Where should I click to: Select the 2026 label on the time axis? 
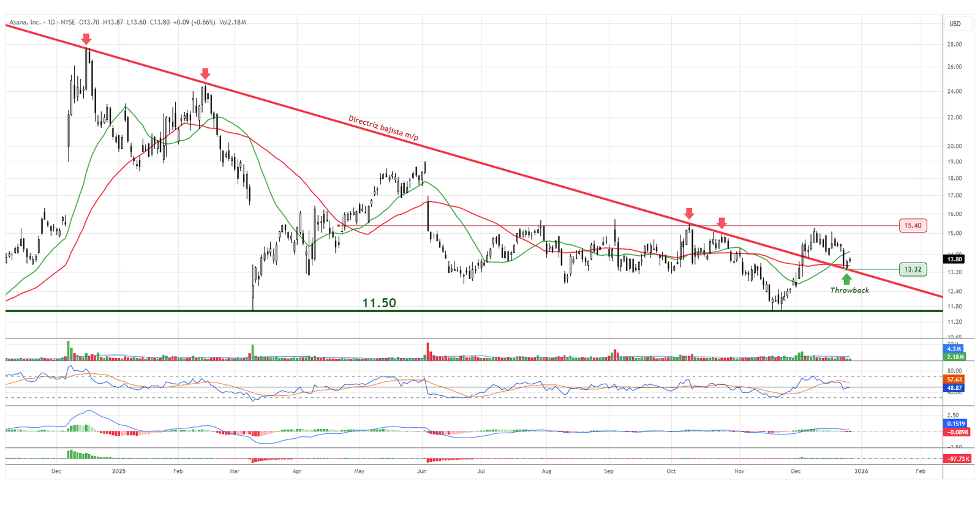(861, 471)
